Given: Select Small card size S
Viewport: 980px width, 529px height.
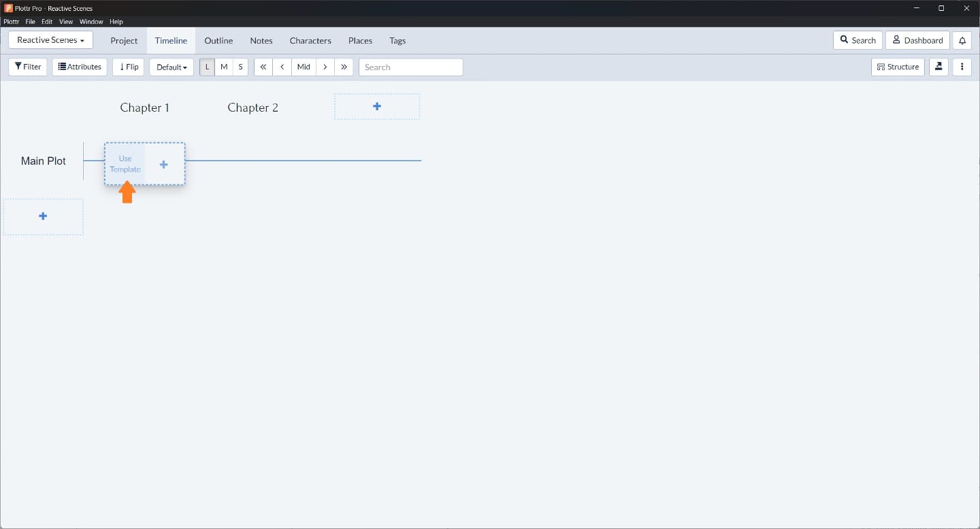Looking at the screenshot, I should (240, 67).
